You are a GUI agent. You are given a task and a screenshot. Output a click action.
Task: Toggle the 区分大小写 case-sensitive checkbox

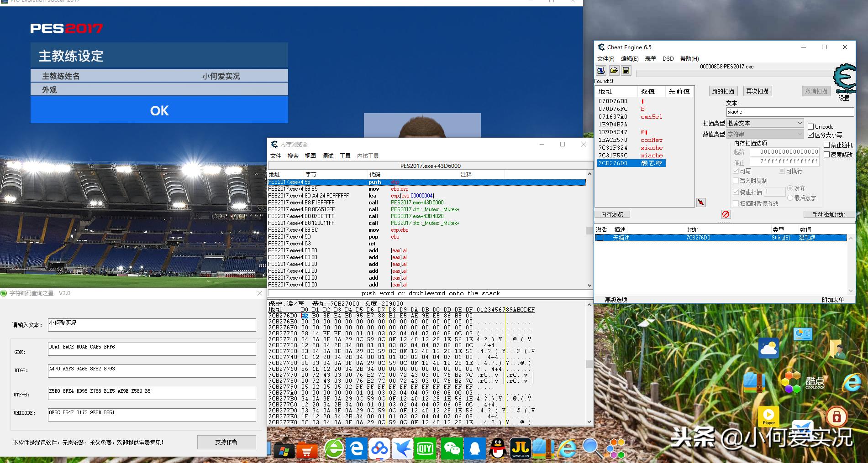(x=811, y=135)
